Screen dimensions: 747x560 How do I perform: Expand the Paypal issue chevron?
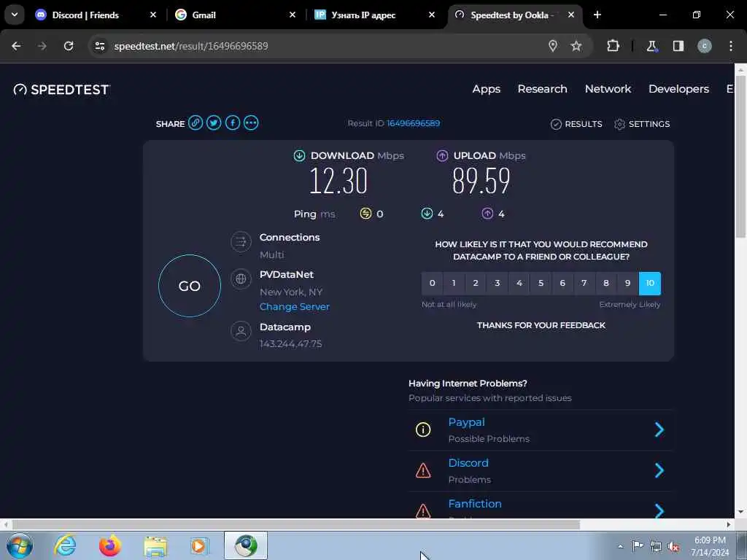pyautogui.click(x=659, y=429)
